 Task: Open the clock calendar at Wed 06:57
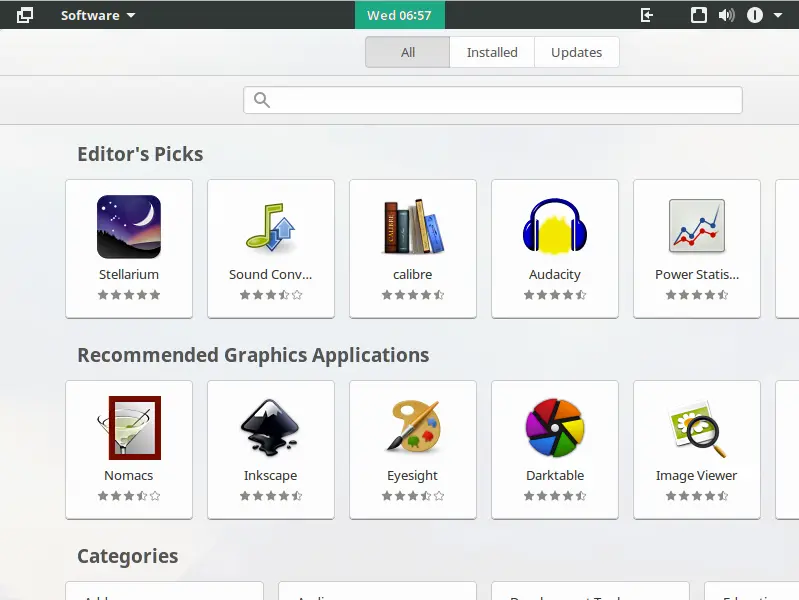click(x=399, y=15)
